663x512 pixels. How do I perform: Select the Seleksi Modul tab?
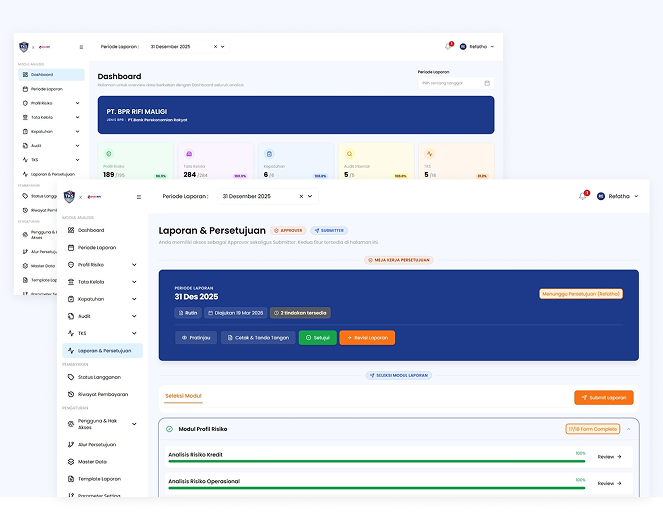pyautogui.click(x=183, y=396)
